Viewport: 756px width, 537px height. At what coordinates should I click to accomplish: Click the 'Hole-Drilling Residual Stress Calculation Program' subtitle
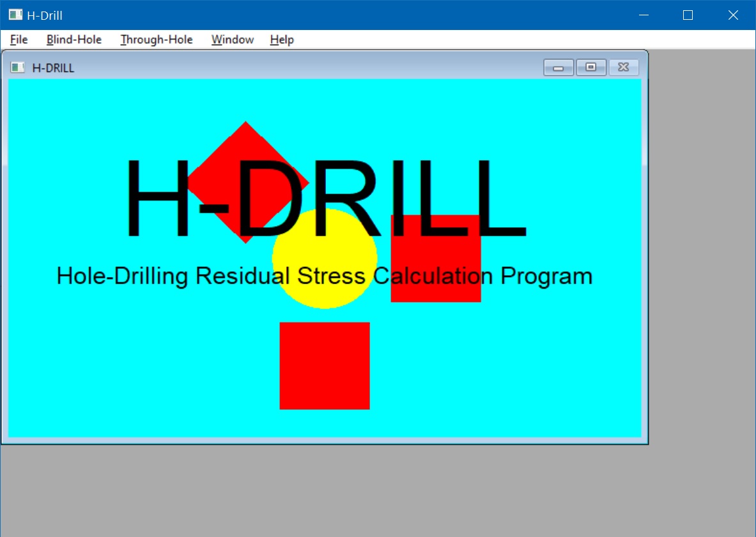coord(325,276)
